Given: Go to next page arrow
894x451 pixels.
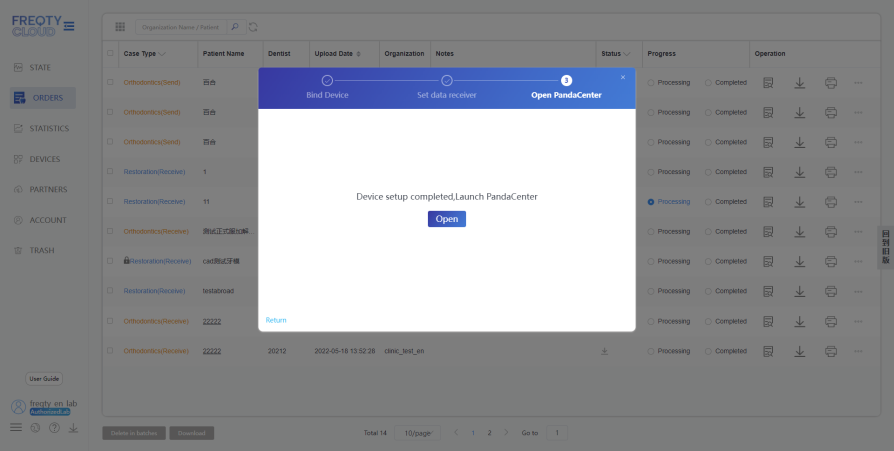Looking at the screenshot, I should pyautogui.click(x=506, y=433).
